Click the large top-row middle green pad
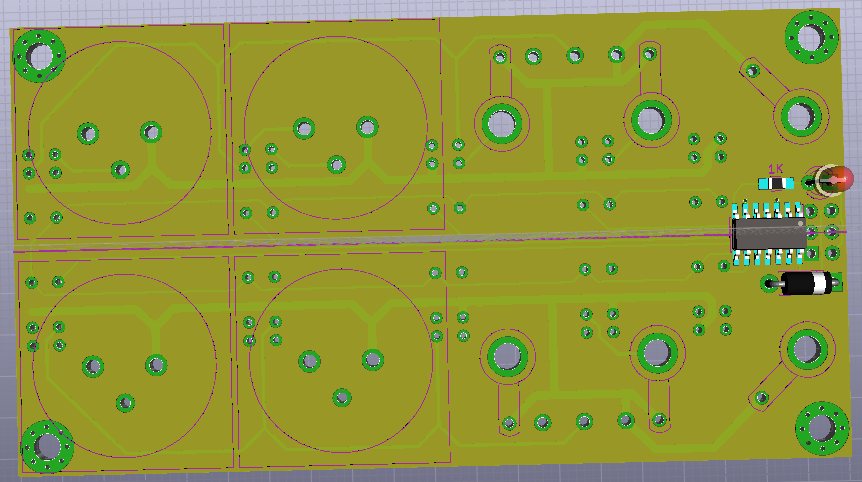Viewport: 862px width, 482px height. tap(649, 119)
